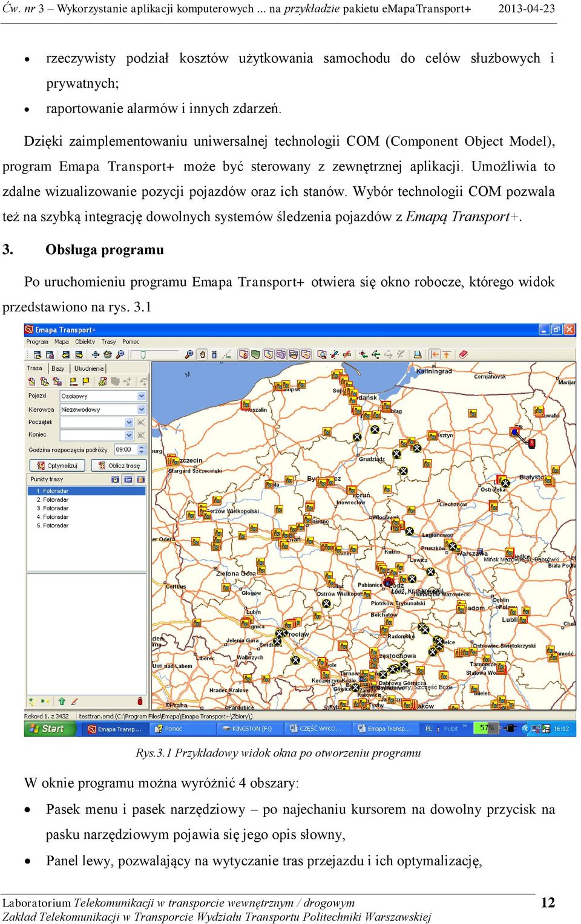The width and height of the screenshot is (581, 924).
Task: Click the print icon in toolbar
Action: point(418,354)
